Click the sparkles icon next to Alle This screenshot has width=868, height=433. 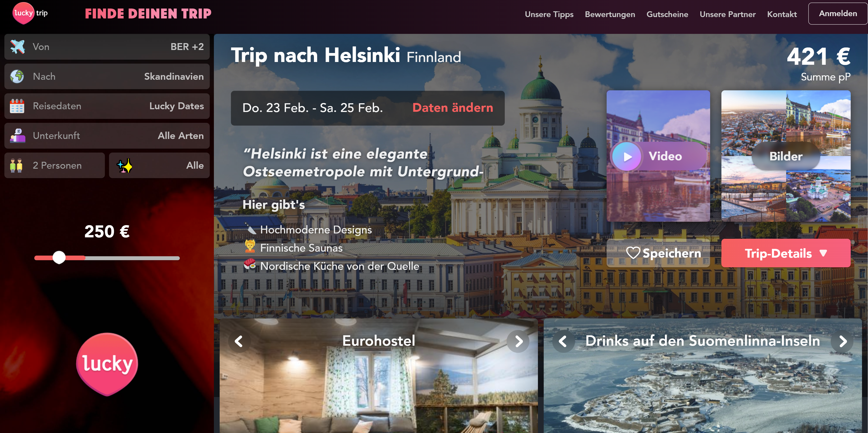pyautogui.click(x=124, y=165)
